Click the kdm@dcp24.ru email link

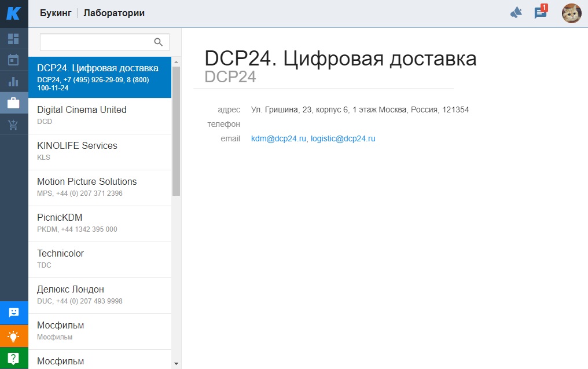tap(278, 138)
